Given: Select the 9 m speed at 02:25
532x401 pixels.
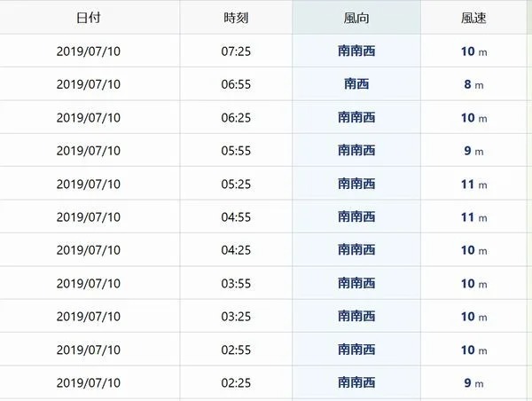Looking at the screenshot, I should (473, 383).
